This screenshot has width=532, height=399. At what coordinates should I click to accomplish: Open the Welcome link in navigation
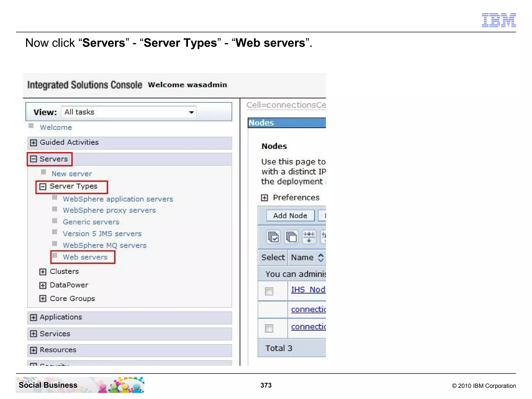click(56, 127)
